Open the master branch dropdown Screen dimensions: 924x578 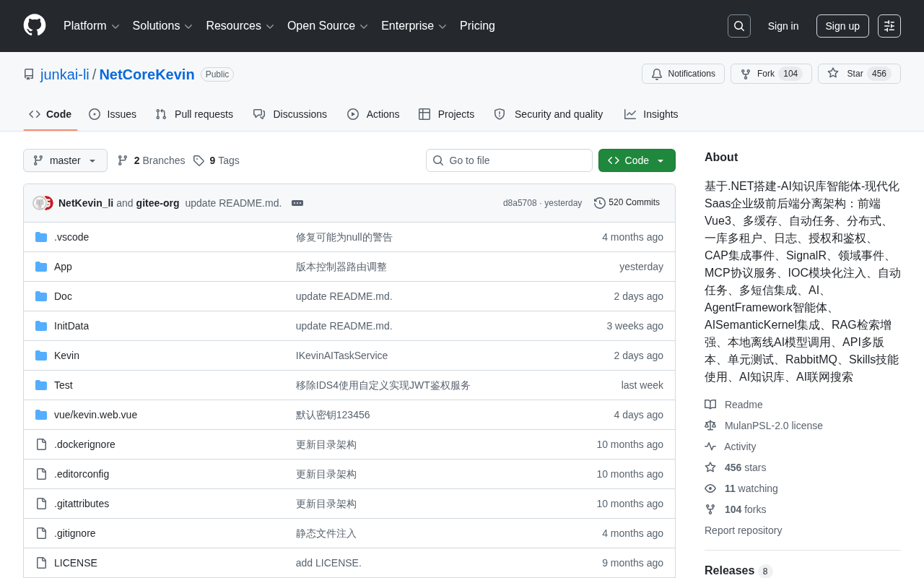[65, 160]
